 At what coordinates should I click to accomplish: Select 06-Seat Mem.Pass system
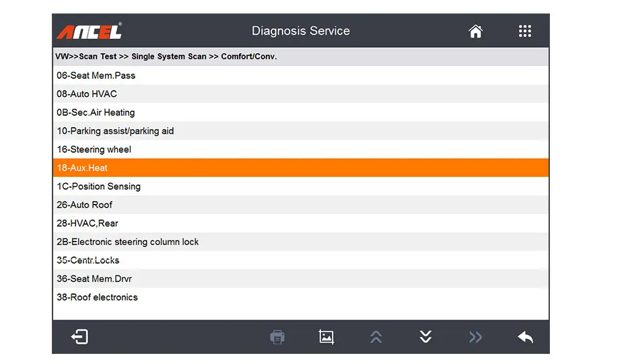[x=96, y=75]
